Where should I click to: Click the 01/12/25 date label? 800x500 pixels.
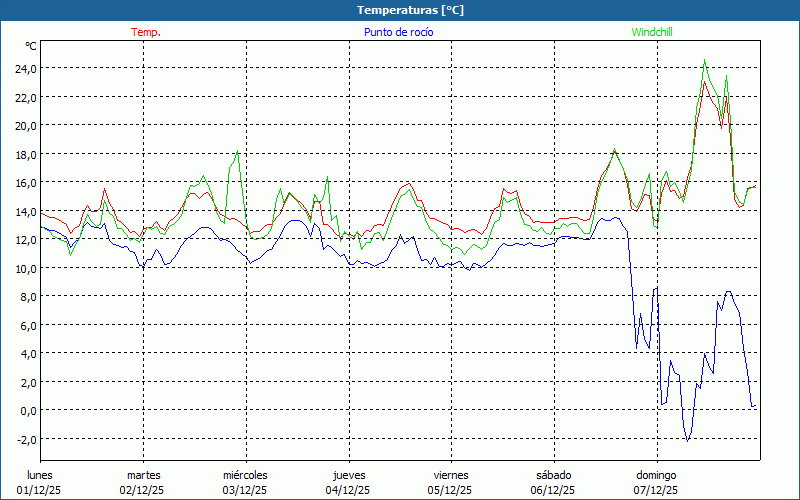click(x=40, y=490)
